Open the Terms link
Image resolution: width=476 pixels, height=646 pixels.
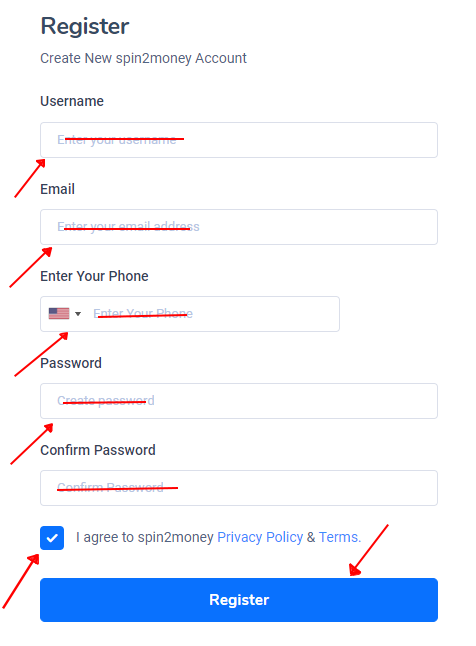340,537
